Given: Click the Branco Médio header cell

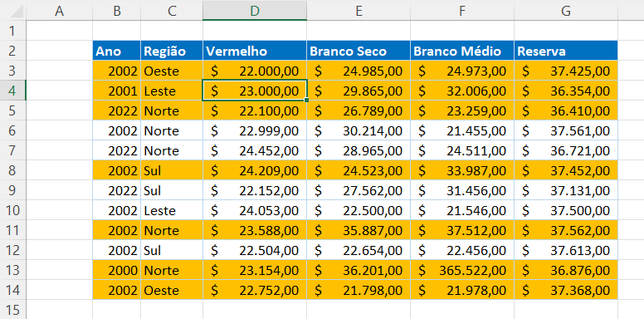Looking at the screenshot, I should click(462, 51).
